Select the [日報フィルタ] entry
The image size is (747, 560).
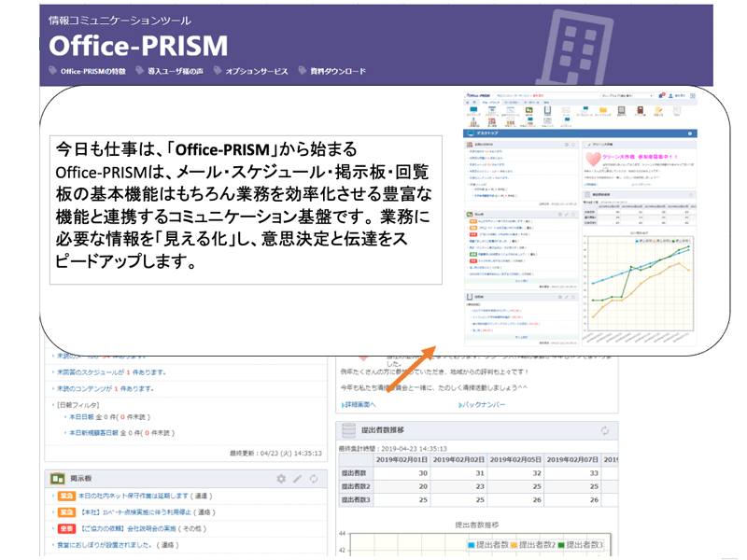click(x=78, y=405)
